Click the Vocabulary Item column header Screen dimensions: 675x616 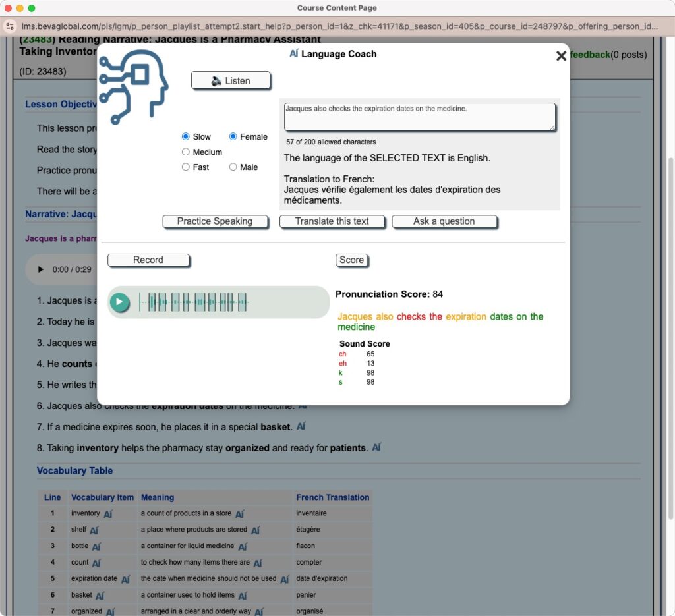tap(102, 497)
